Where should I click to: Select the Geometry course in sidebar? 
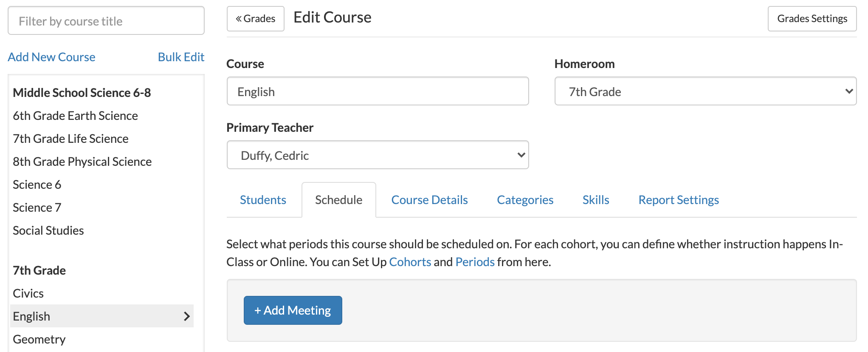(39, 339)
